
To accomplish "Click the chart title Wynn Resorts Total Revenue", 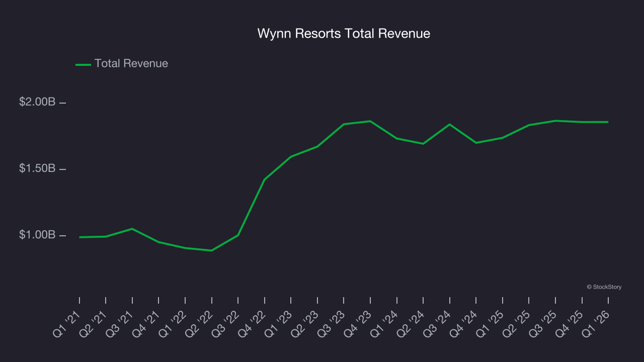I will coord(344,34).
